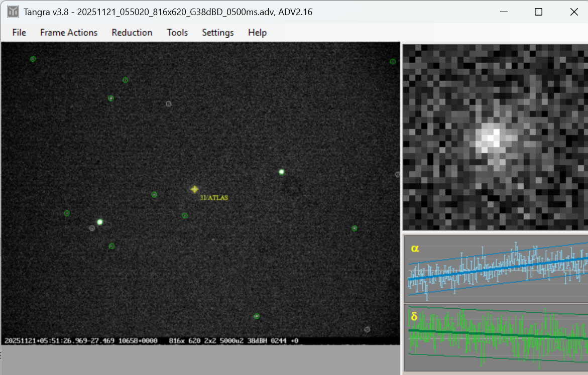Image resolution: width=588 pixels, height=375 pixels.
Task: Open the Frame Actions menu
Action: pyautogui.click(x=69, y=33)
